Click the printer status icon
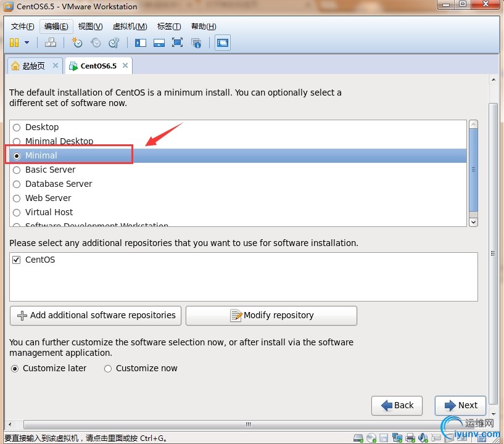 point(410,438)
